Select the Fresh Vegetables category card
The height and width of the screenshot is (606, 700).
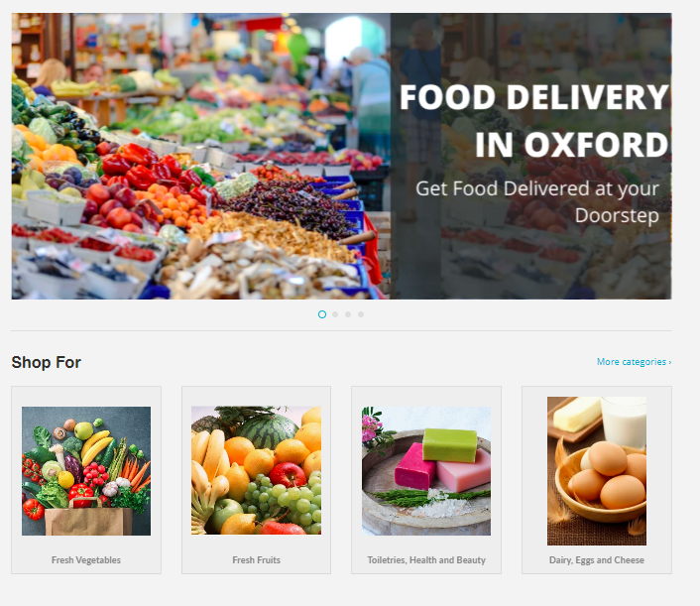(x=86, y=480)
